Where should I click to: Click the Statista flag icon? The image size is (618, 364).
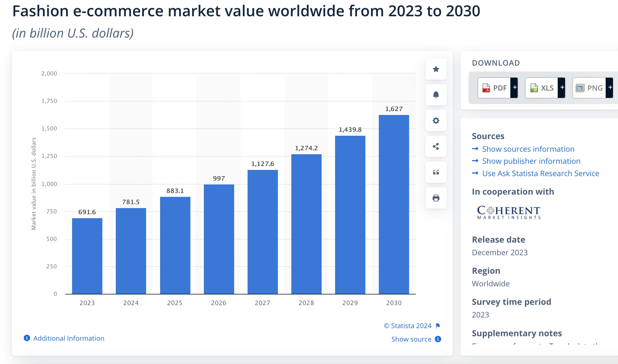438,326
